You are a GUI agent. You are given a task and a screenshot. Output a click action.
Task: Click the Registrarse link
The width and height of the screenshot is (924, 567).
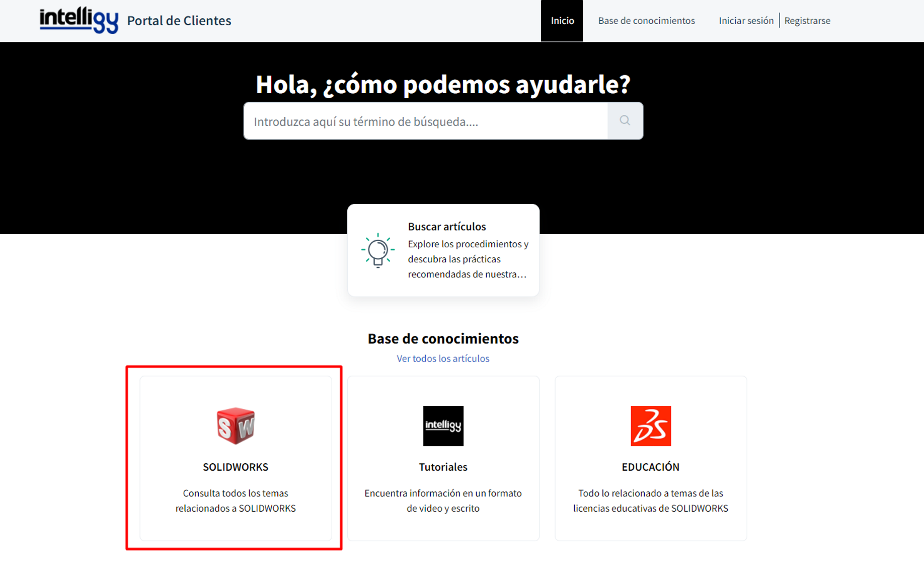807,21
